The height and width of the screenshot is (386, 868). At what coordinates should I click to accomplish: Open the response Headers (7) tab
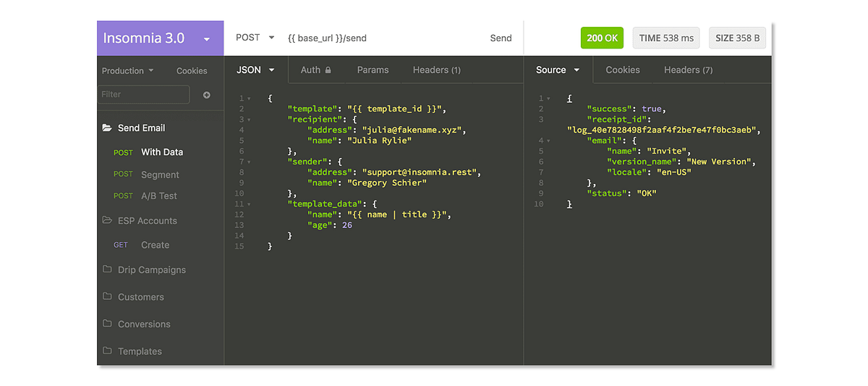[688, 70]
